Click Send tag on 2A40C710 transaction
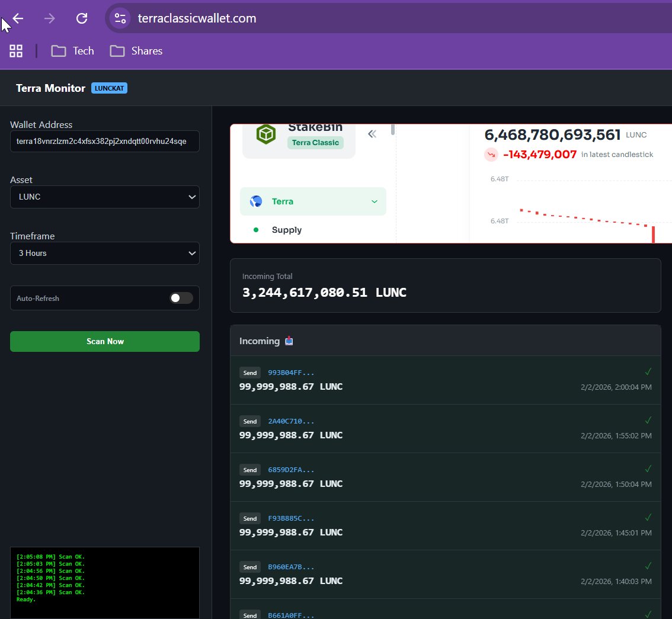672x619 pixels. coord(250,422)
